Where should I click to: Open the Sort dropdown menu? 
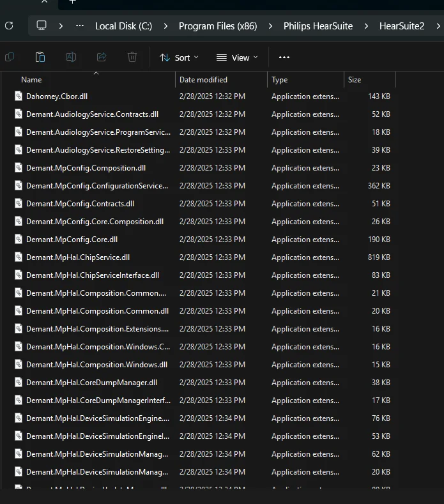point(179,57)
